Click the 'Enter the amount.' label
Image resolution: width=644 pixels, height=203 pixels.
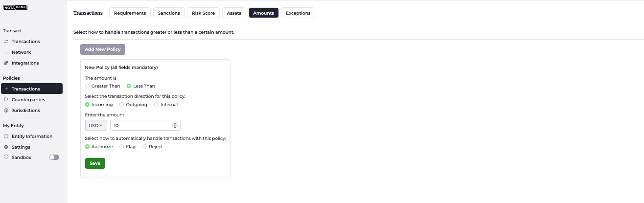[x=105, y=115]
